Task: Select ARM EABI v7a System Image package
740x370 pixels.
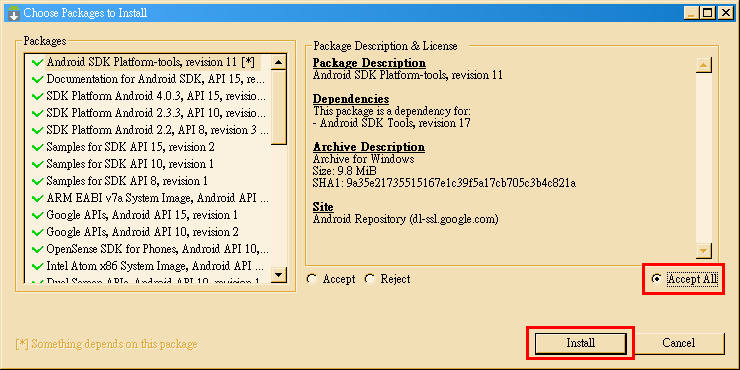Action: click(151, 198)
